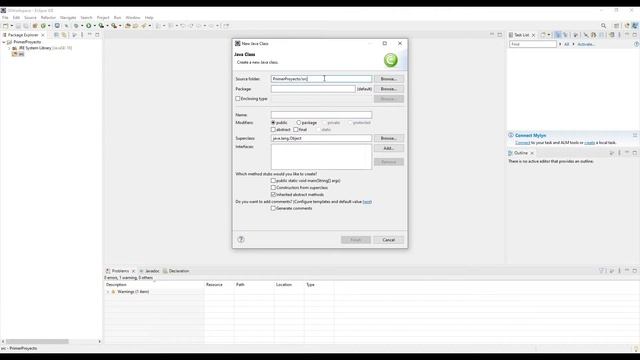The image size is (640, 360).
Task: Click the Task List New Task icon
Action: coord(543,35)
